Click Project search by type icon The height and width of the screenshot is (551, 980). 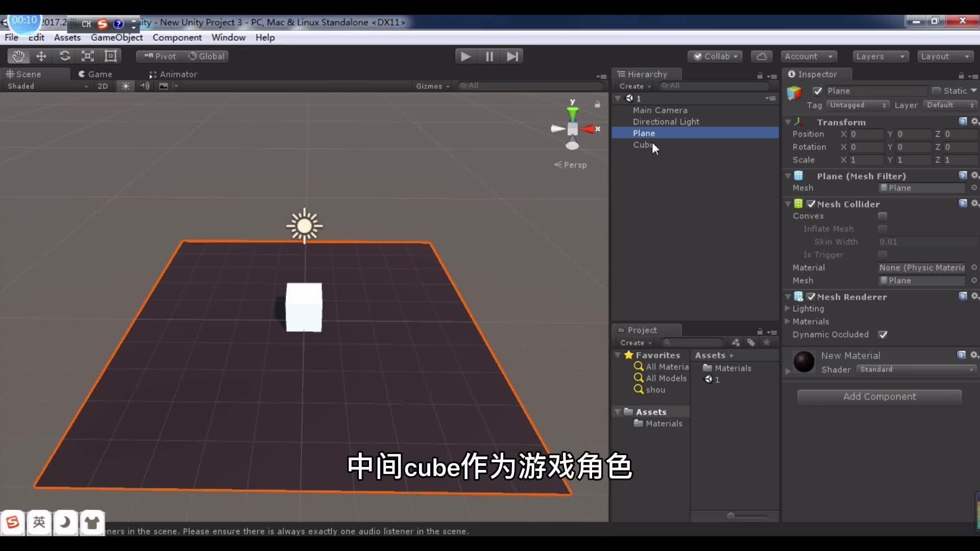point(736,342)
